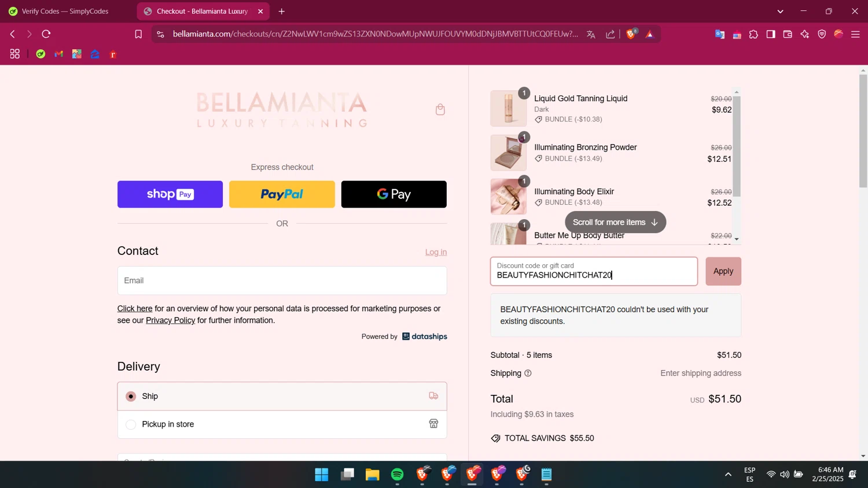Open the Brave Wallet icon
The width and height of the screenshot is (868, 488).
point(788,34)
